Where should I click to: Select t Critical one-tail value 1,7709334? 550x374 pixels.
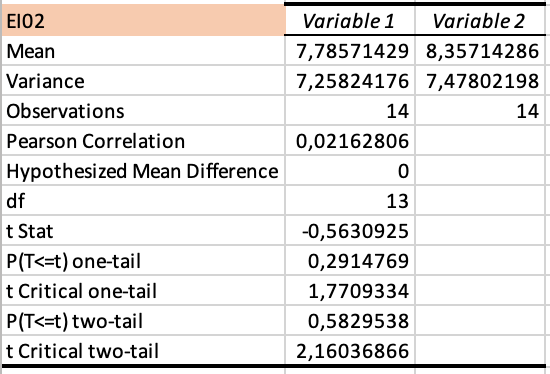(350, 291)
